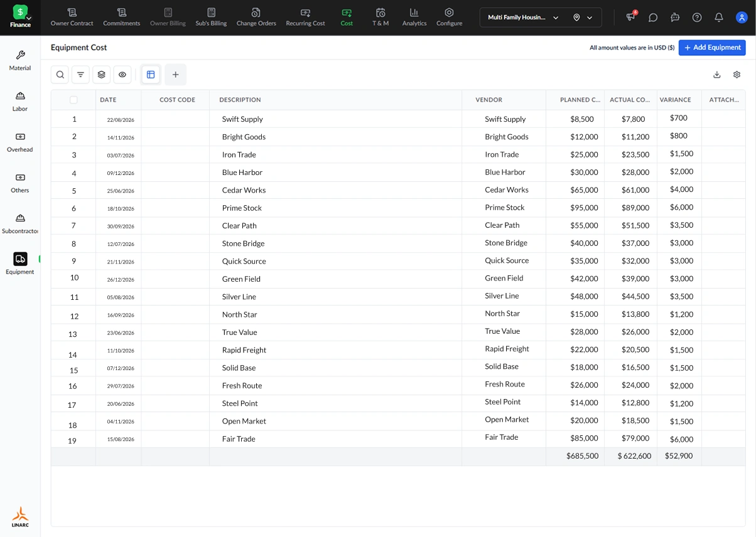Click the COST CODE column header
Viewport: 756px width, 537px height.
177,100
